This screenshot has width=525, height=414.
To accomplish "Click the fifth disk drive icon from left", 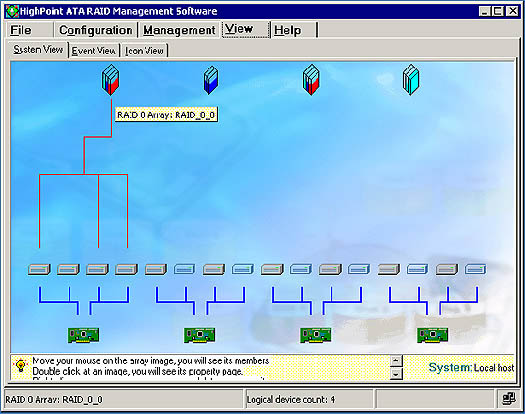I will click(156, 269).
